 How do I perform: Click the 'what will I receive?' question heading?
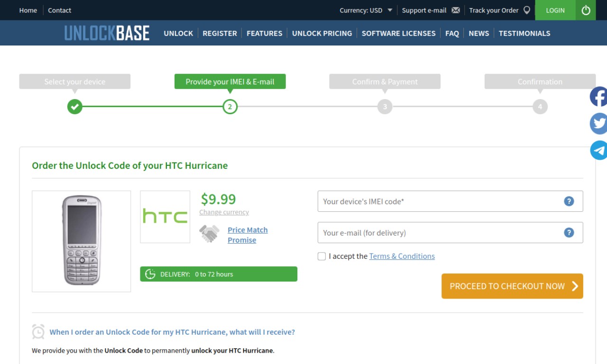tap(172, 332)
